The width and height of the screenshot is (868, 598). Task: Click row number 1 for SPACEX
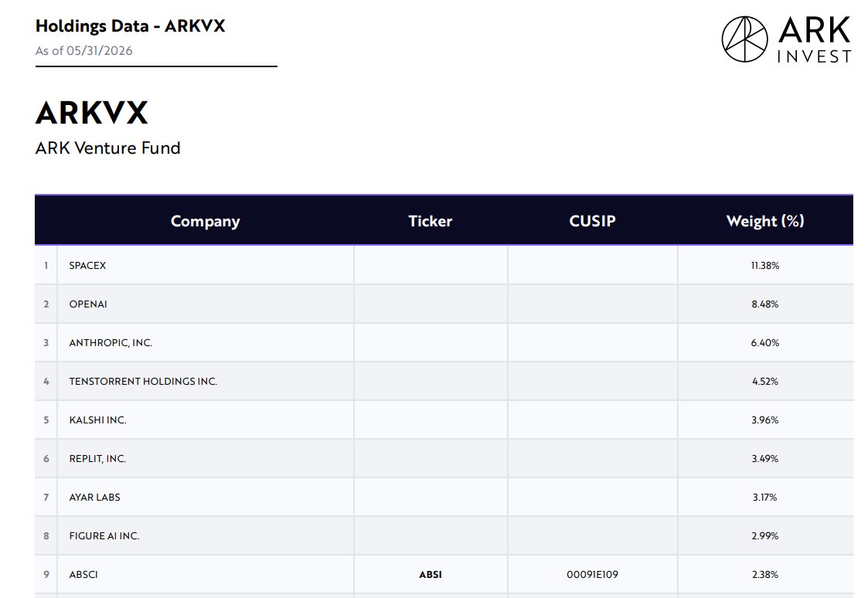46,266
